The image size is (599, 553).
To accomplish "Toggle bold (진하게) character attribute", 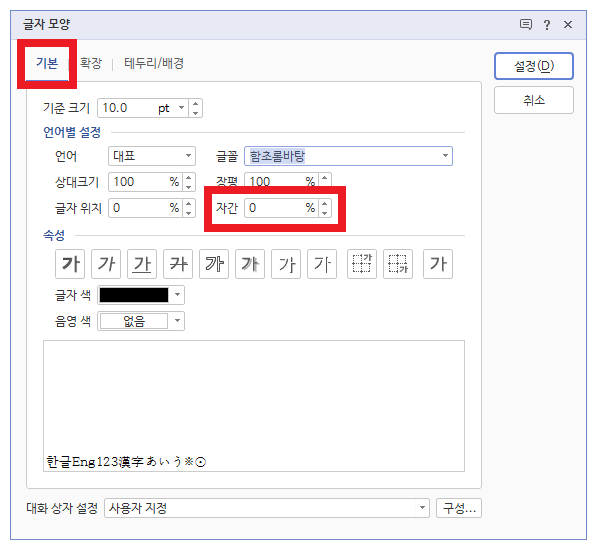I will 70,264.
